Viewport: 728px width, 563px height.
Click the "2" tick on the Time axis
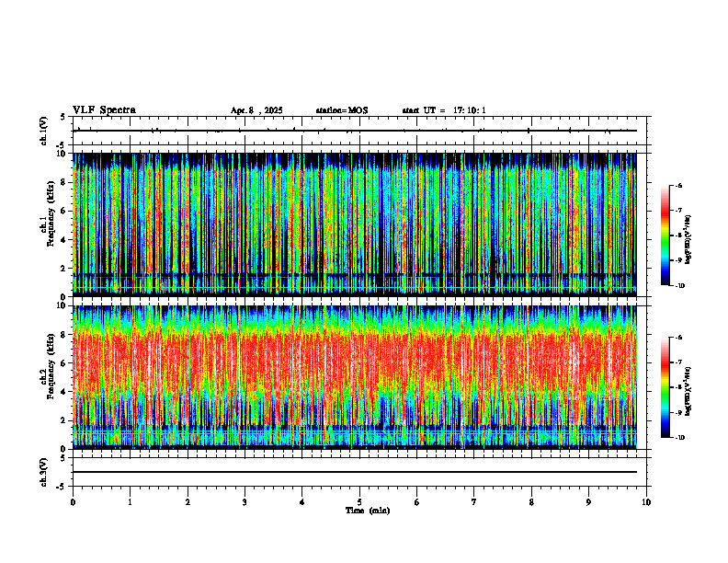coord(188,502)
